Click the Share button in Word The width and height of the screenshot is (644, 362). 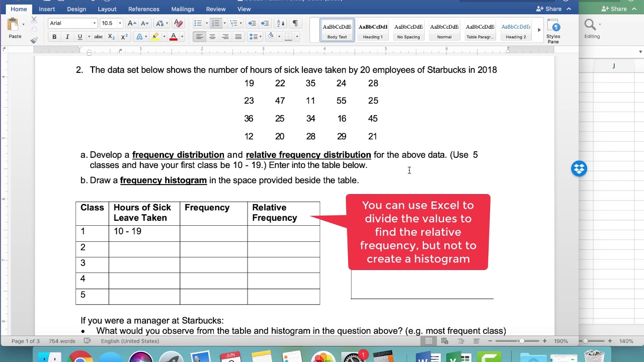(549, 9)
